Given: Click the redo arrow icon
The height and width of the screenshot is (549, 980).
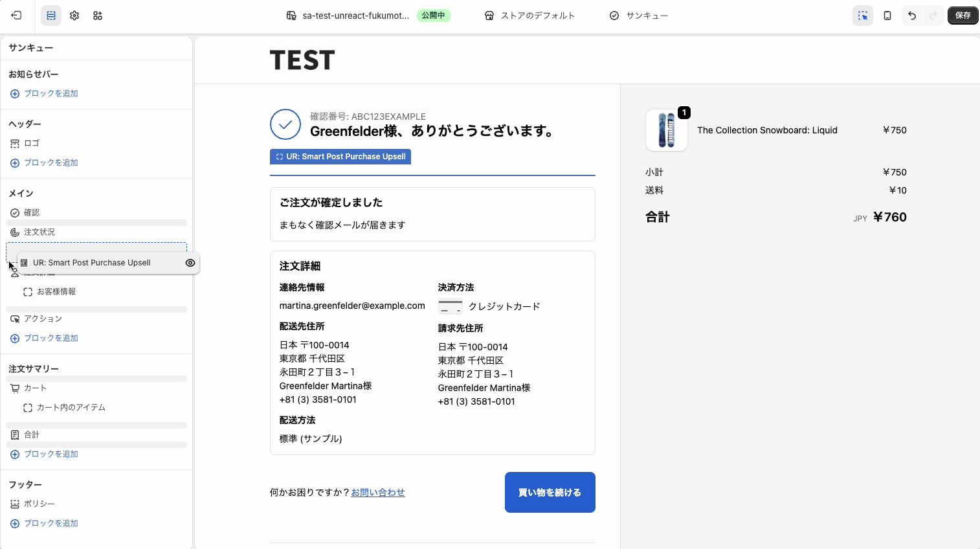Looking at the screenshot, I should 933,16.
